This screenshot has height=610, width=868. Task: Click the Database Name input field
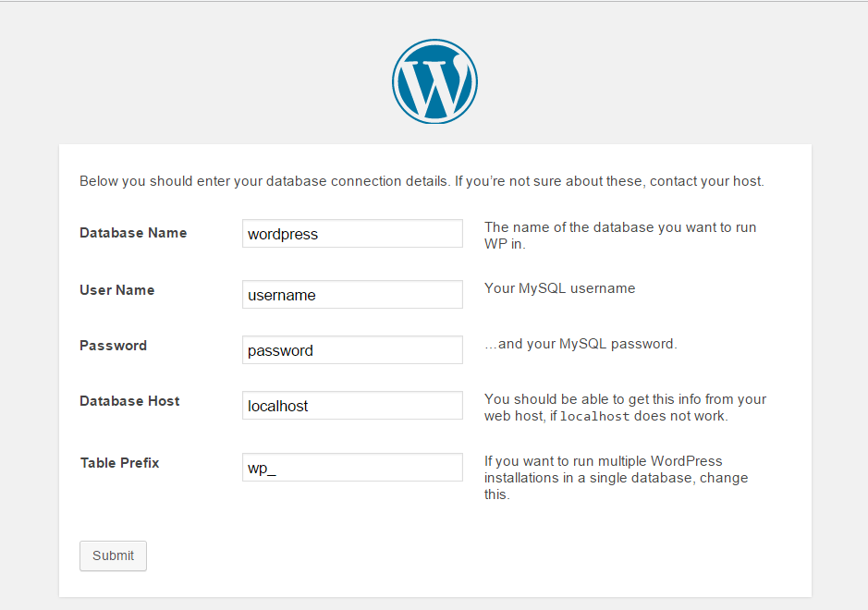coord(351,233)
